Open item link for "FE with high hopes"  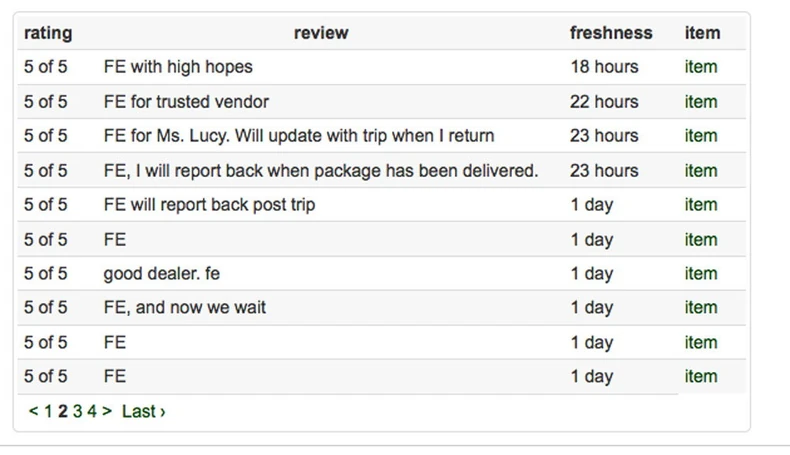700,67
